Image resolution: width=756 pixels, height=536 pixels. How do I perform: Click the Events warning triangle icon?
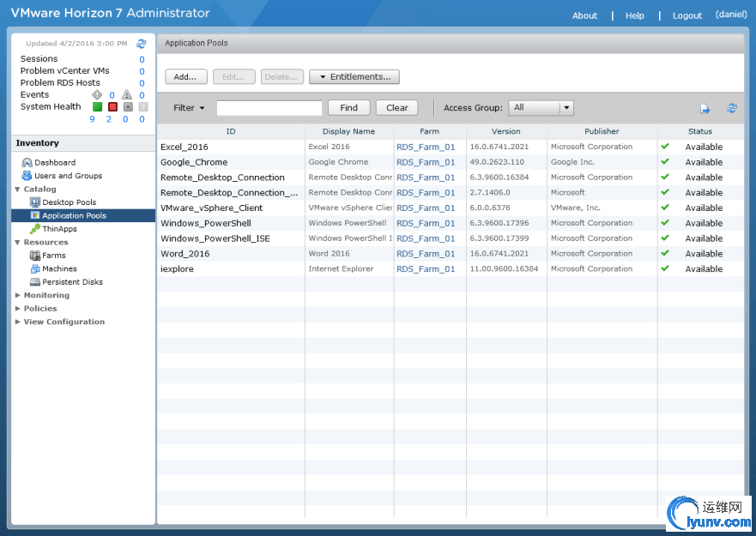point(127,94)
